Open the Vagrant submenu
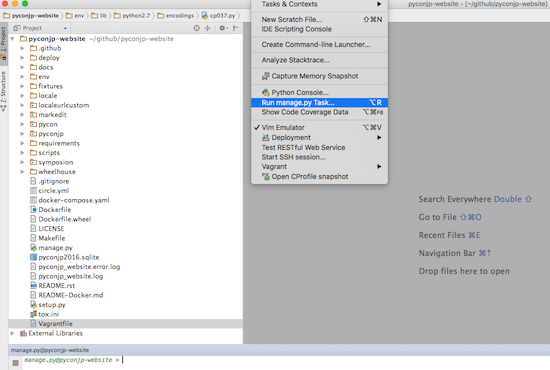Screen dimensions: 550x370 (x=319, y=167)
